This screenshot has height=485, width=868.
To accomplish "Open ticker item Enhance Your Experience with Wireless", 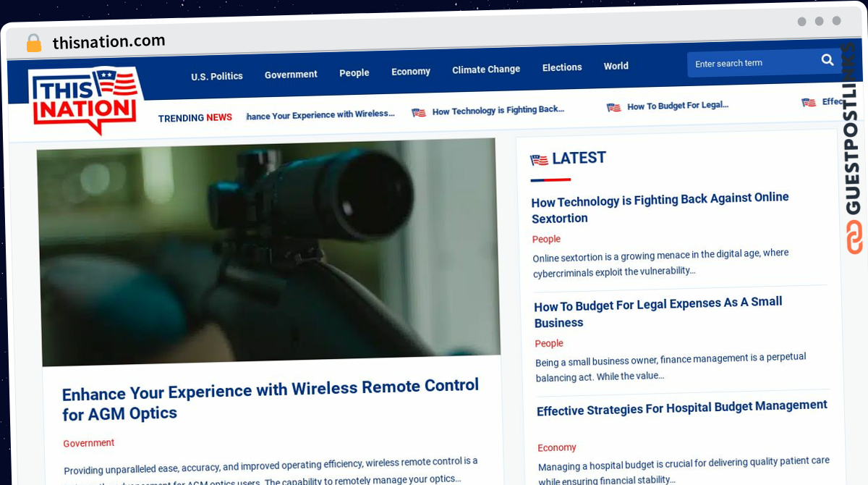I will pyautogui.click(x=320, y=114).
